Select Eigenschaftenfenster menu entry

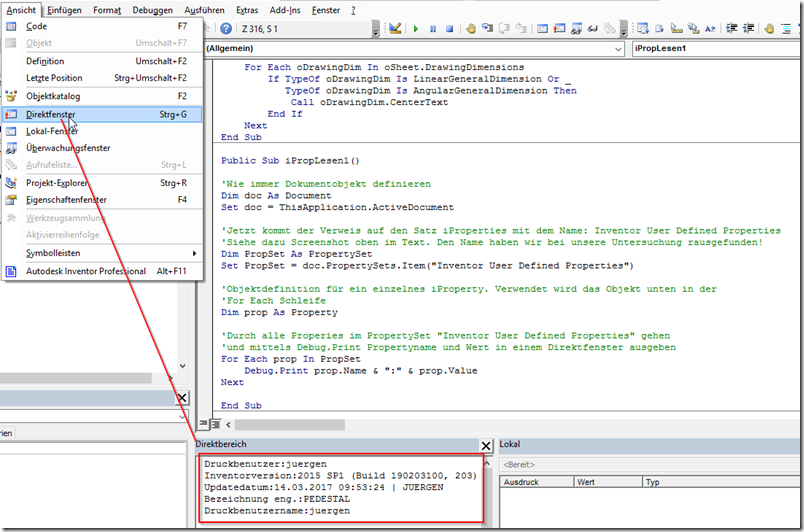[x=103, y=200]
